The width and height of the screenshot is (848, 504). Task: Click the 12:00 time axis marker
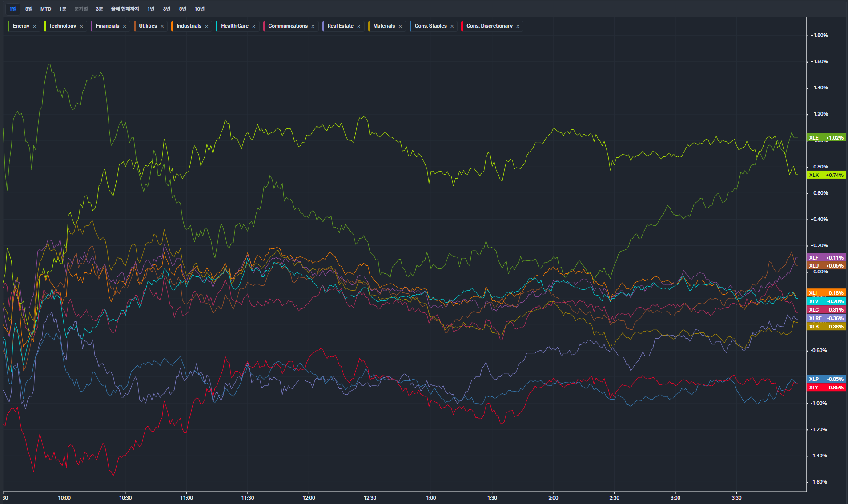309,498
